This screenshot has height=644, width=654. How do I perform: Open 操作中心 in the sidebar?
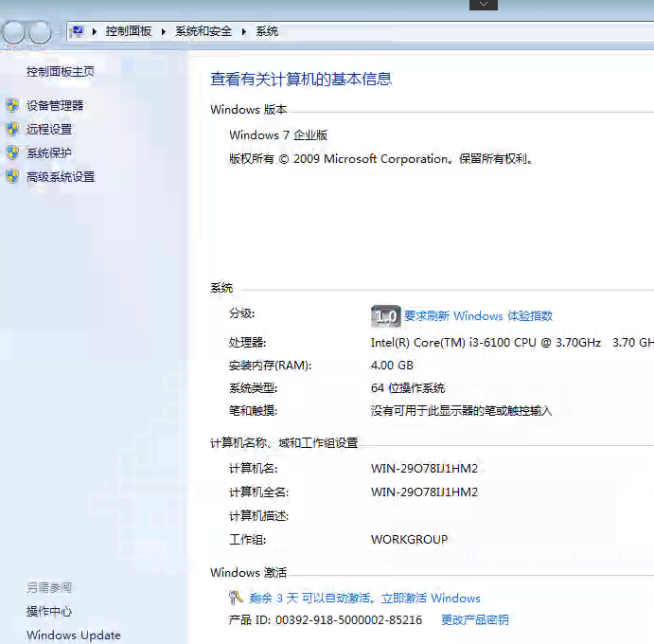point(49,612)
